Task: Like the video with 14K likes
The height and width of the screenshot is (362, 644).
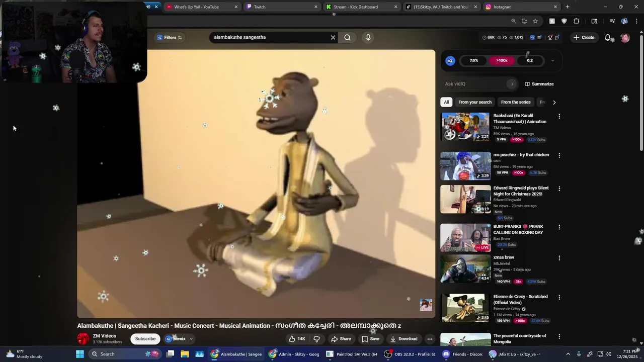Action: 297,339
